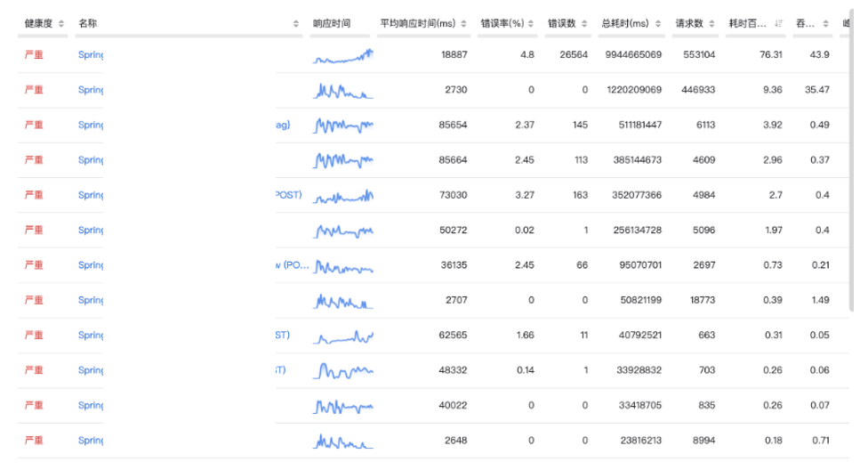This screenshot has height=470, width=868.
Task: Open Spring link in the 73030 ms row
Action: tap(91, 195)
